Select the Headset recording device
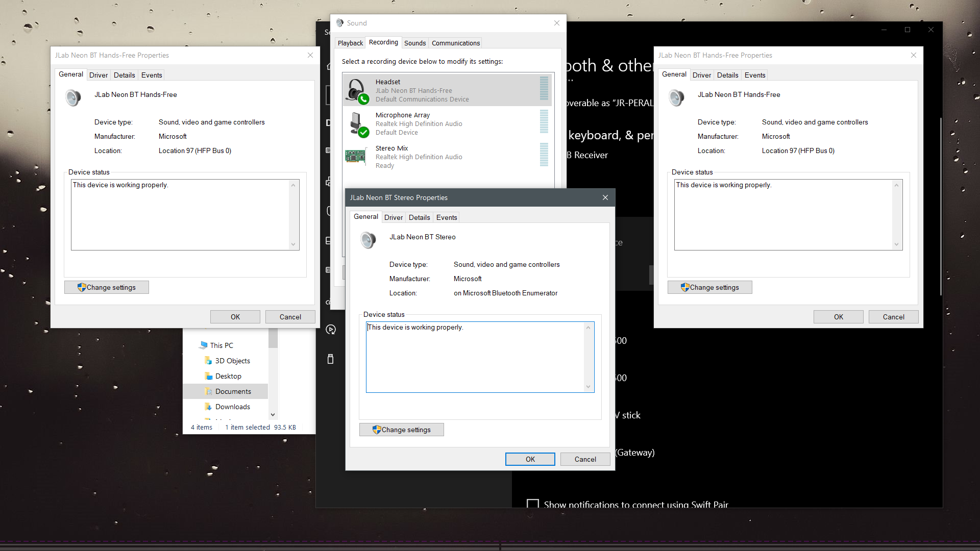 pos(448,90)
